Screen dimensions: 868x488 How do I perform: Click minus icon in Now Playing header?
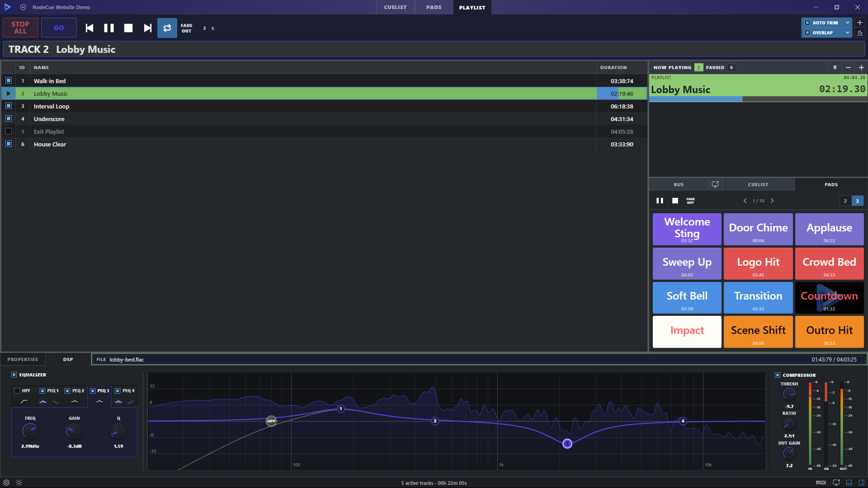(848, 67)
